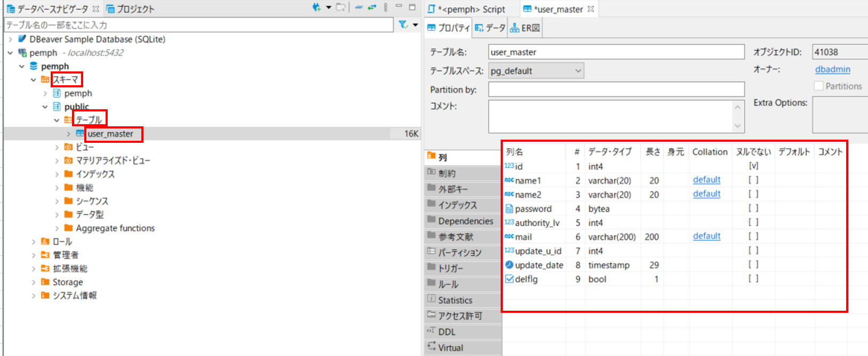The image size is (868, 356).
Task: Open the 外部キー section in side list
Action: point(463,189)
